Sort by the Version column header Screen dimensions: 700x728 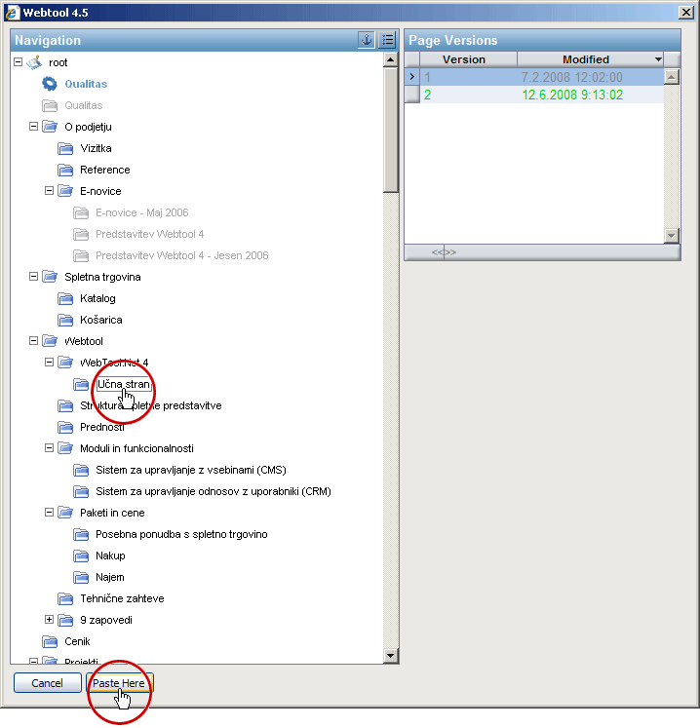point(463,59)
